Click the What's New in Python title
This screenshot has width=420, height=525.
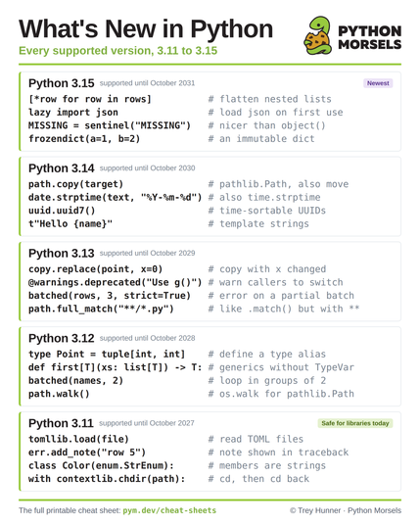coord(146,28)
